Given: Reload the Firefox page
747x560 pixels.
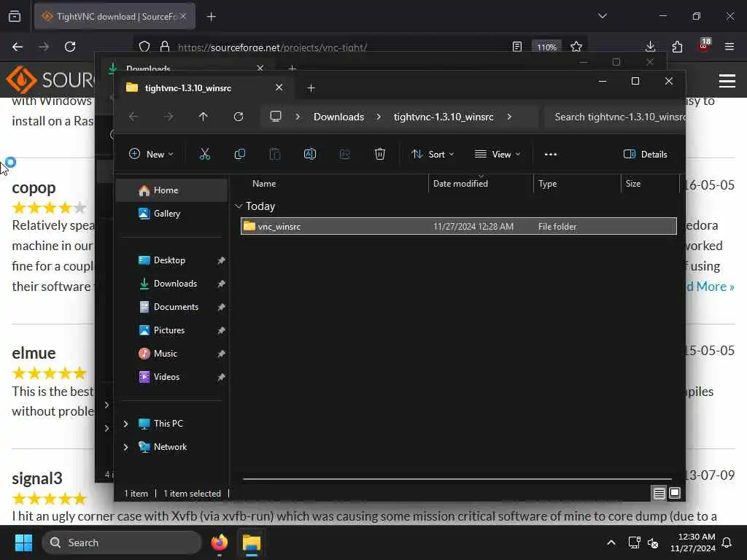Looking at the screenshot, I should coord(70,47).
